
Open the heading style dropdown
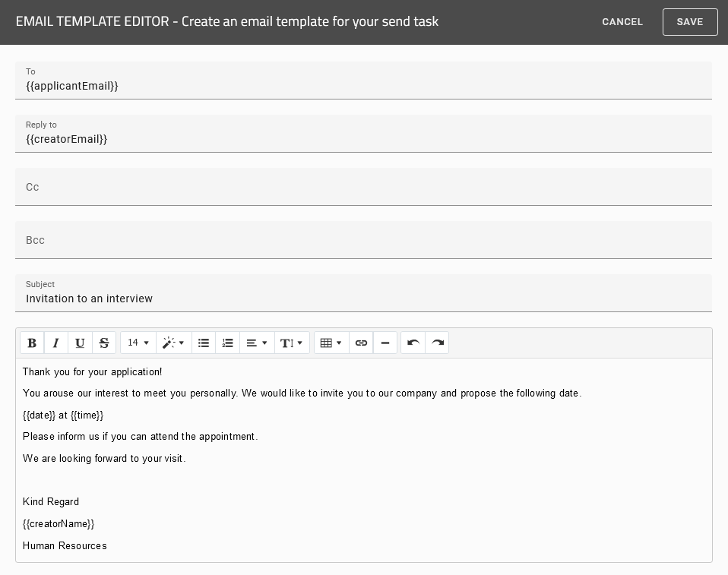point(292,343)
